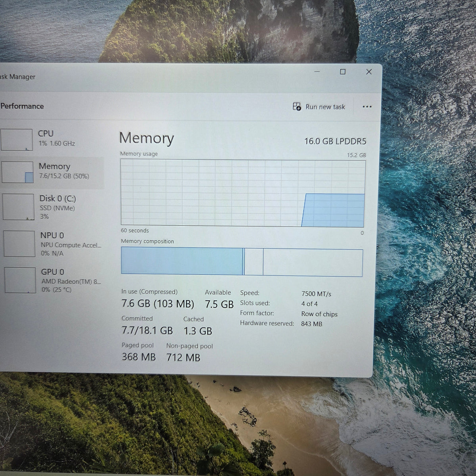Click the in-use segment of Memory composition bar
This screenshot has height=476, width=476.
tap(182, 261)
